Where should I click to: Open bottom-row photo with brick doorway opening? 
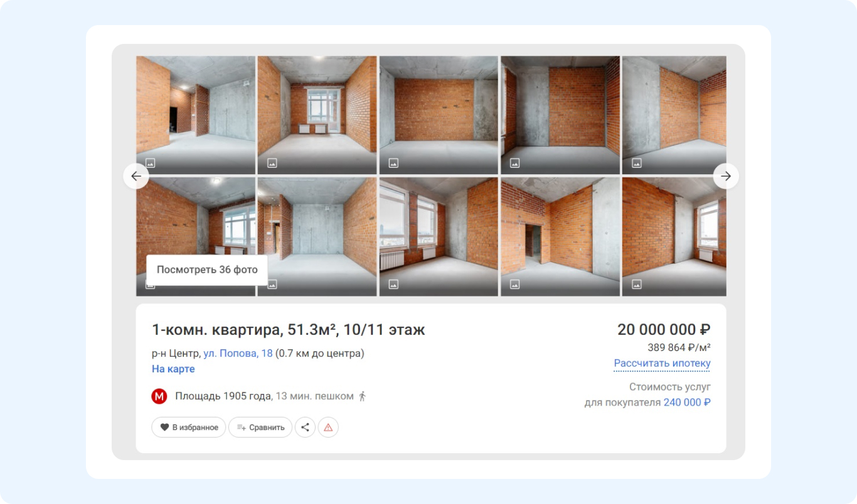pyautogui.click(x=560, y=236)
